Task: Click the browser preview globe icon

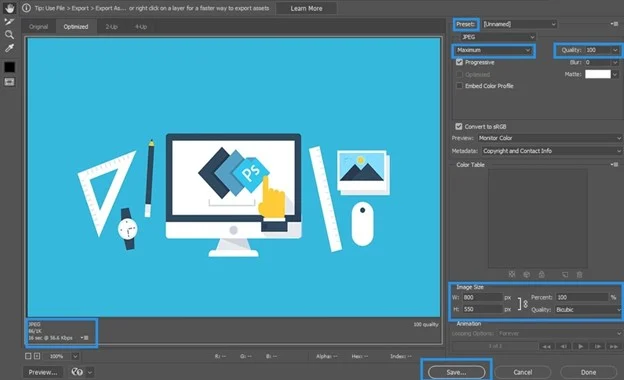Action: [x=77, y=372]
